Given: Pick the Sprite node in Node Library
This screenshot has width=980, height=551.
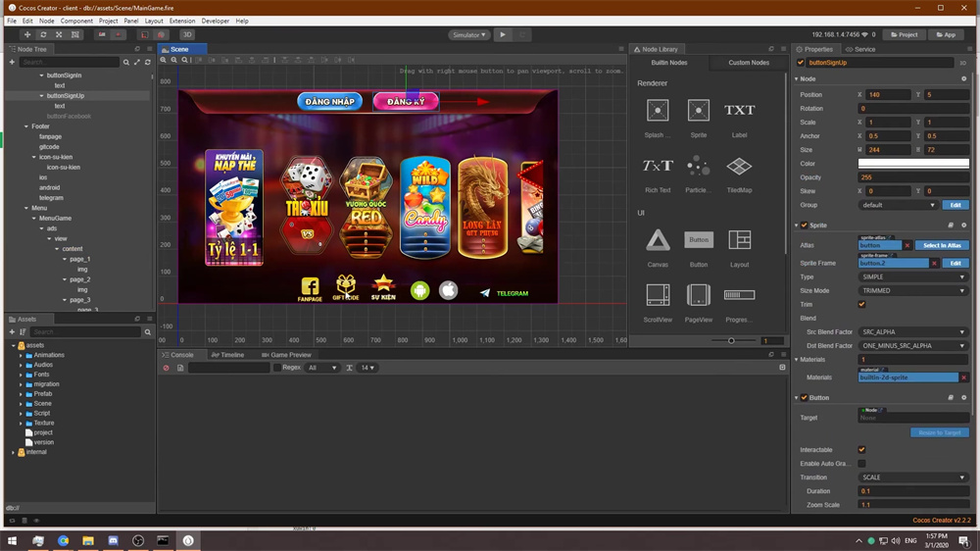Looking at the screenshot, I should coord(698,111).
